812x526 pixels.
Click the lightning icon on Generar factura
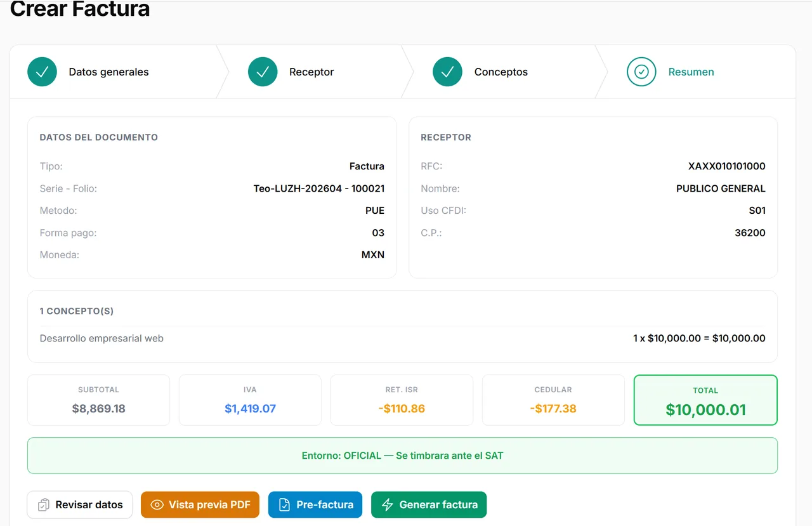[387, 504]
